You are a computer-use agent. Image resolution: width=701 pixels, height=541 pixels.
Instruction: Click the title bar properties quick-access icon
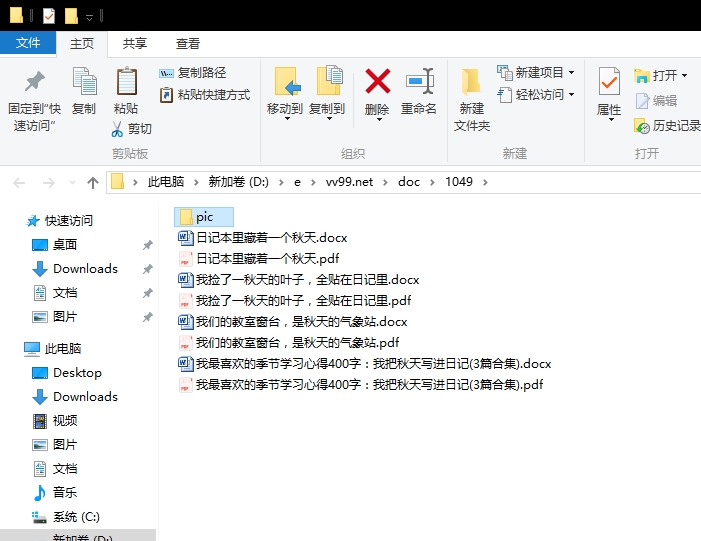pyautogui.click(x=48, y=16)
